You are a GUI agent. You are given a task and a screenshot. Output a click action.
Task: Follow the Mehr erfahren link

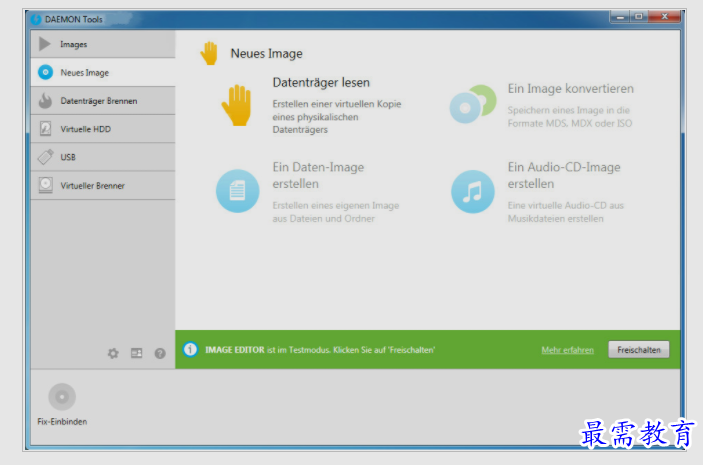click(x=567, y=350)
